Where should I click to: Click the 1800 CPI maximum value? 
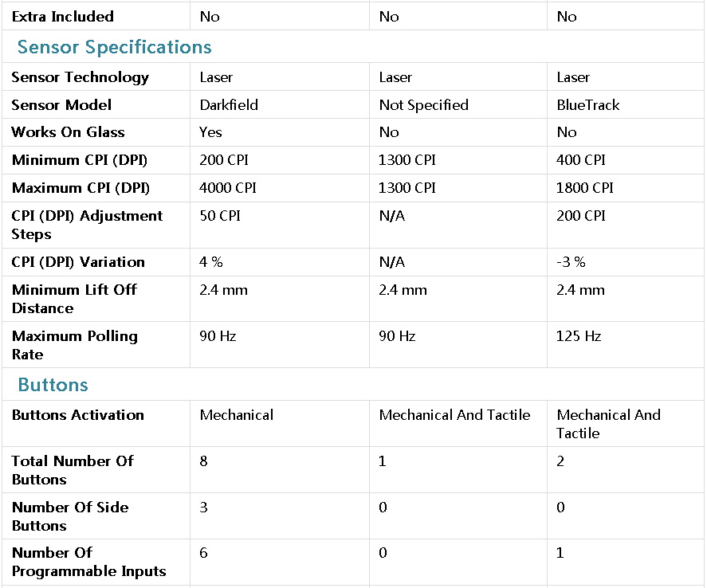click(x=585, y=188)
